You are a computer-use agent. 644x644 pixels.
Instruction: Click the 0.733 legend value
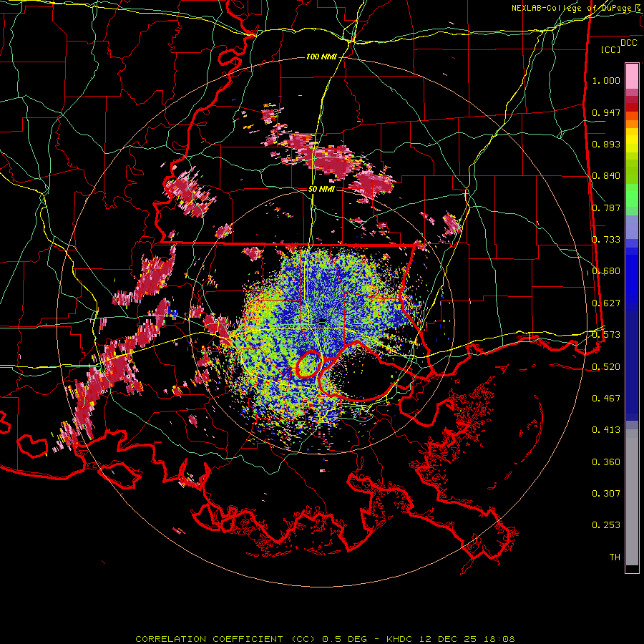[x=606, y=240]
